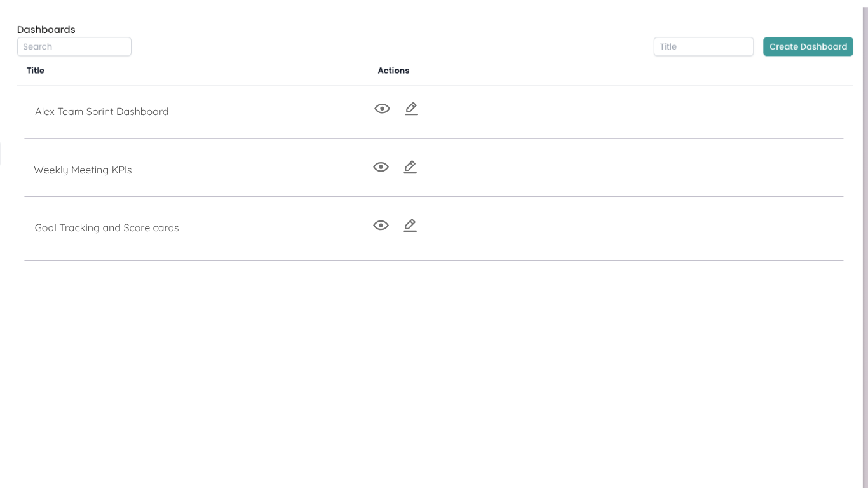View the Alex Team Sprint Dashboard
The height and width of the screenshot is (488, 868).
382,109
